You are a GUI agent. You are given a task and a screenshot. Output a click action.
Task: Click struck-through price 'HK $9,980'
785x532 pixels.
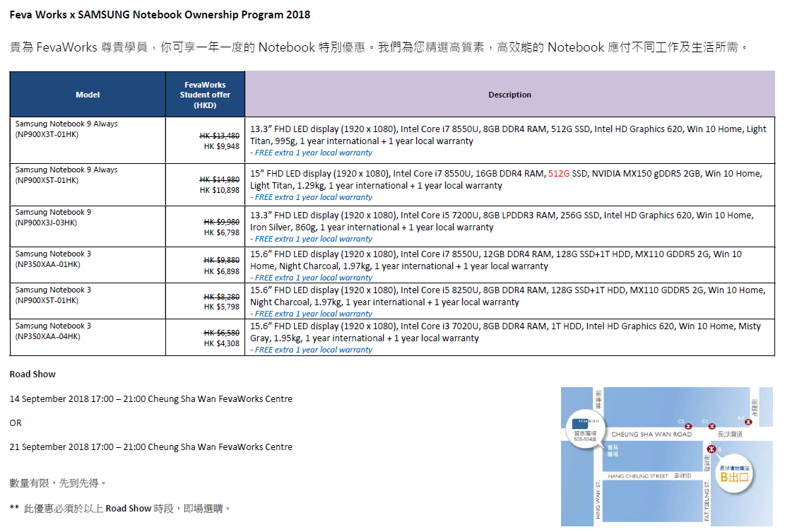point(222,222)
